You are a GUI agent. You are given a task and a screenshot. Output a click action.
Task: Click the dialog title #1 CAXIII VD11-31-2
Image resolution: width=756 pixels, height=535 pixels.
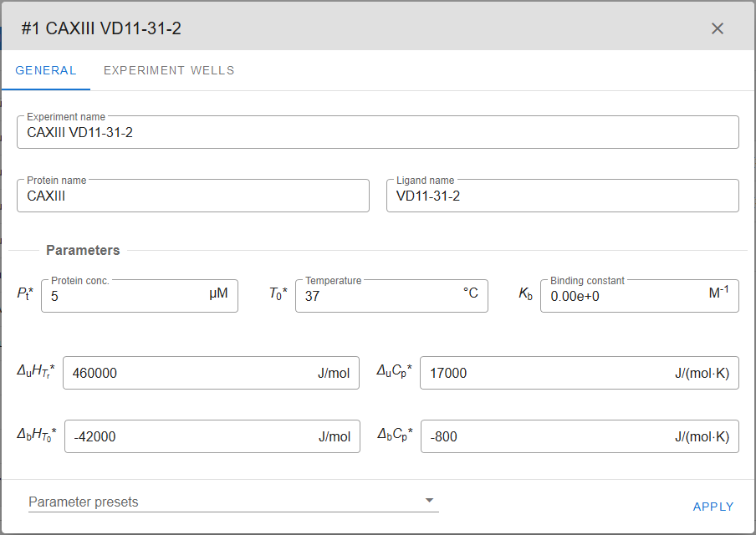101,28
